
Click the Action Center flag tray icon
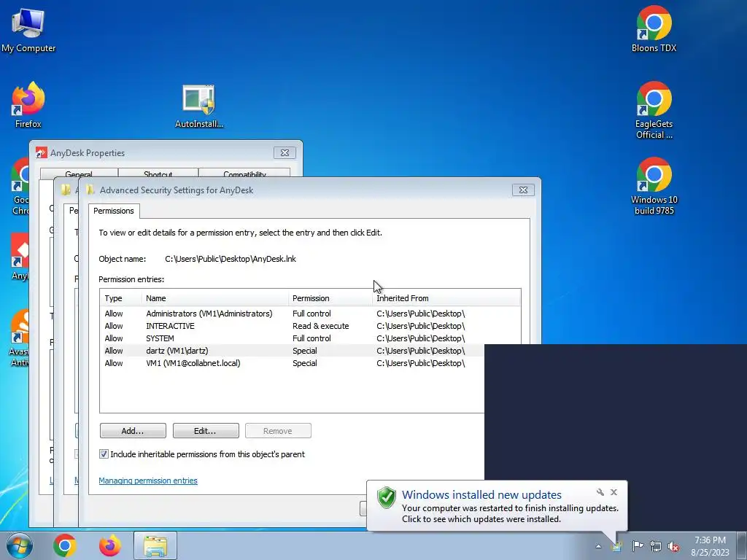point(638,546)
